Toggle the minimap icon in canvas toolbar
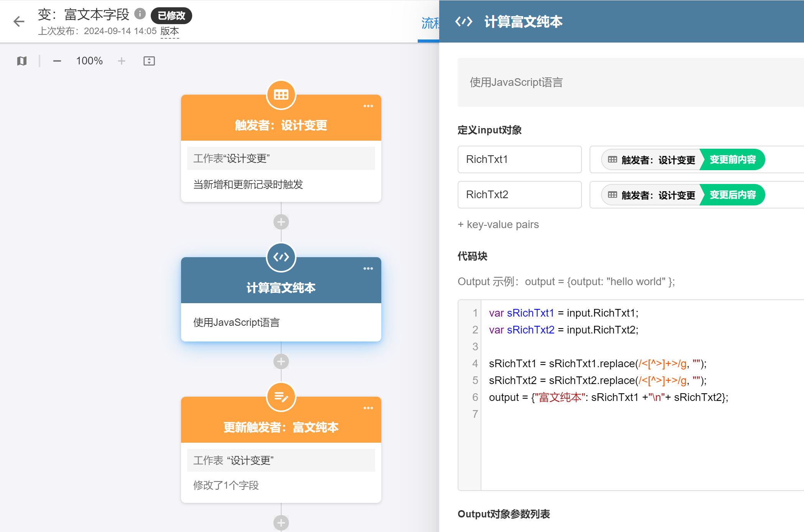This screenshot has width=804, height=532. [x=22, y=61]
